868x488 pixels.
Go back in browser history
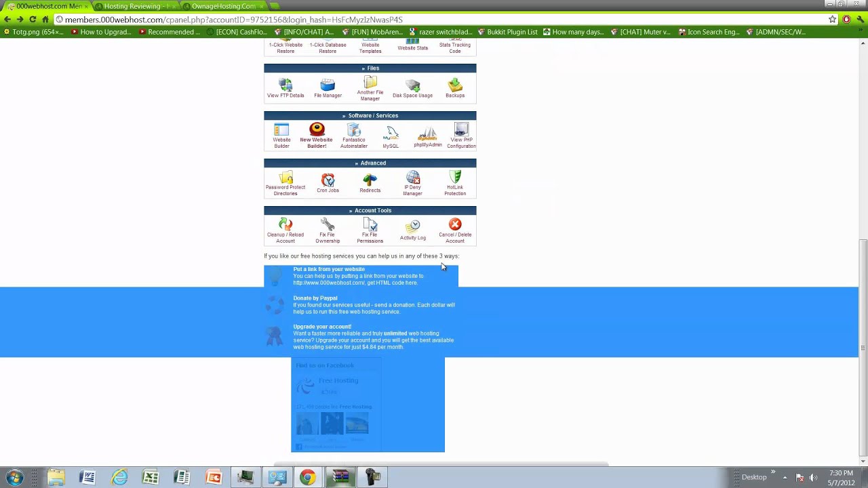pos(7,20)
